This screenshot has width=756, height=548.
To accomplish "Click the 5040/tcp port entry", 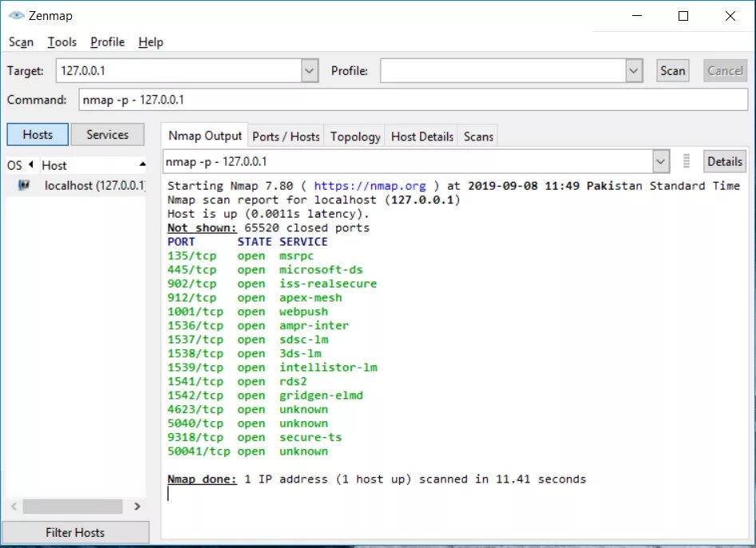I will coord(196,424).
